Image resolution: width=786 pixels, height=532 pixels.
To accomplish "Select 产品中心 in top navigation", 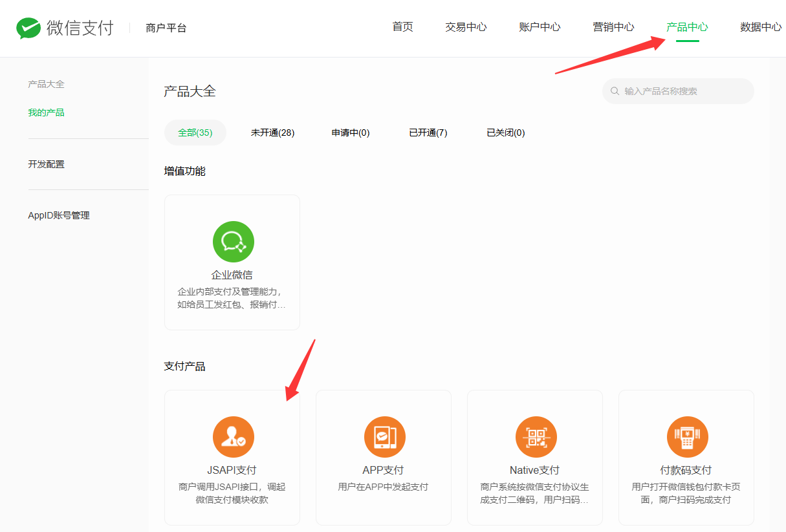I will tap(687, 27).
